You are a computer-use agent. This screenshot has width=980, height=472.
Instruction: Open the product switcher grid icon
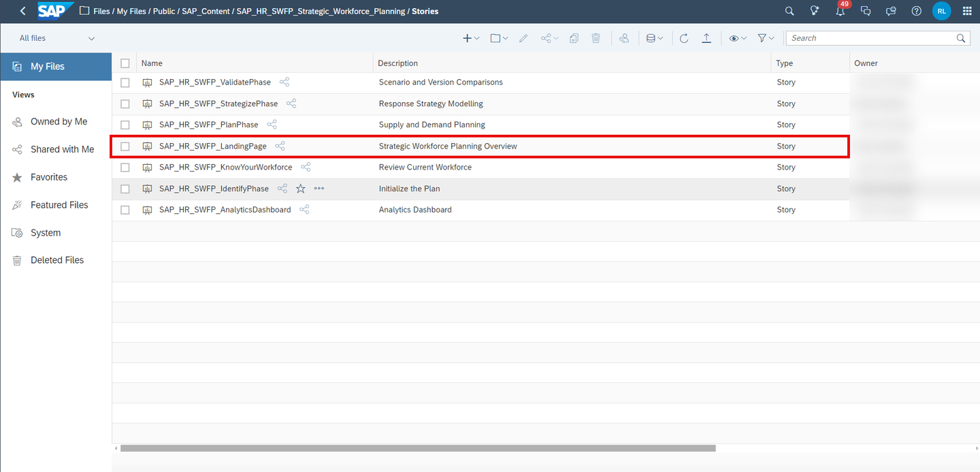[x=967, y=11]
